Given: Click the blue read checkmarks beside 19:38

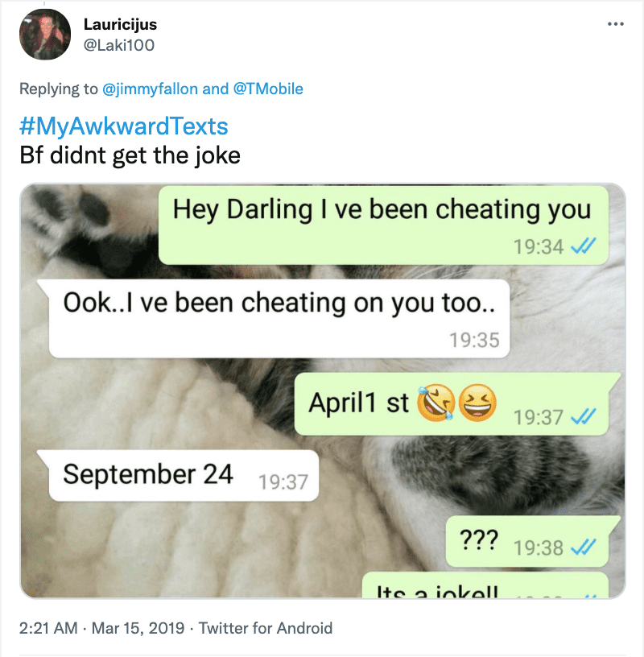Looking at the screenshot, I should (584, 547).
